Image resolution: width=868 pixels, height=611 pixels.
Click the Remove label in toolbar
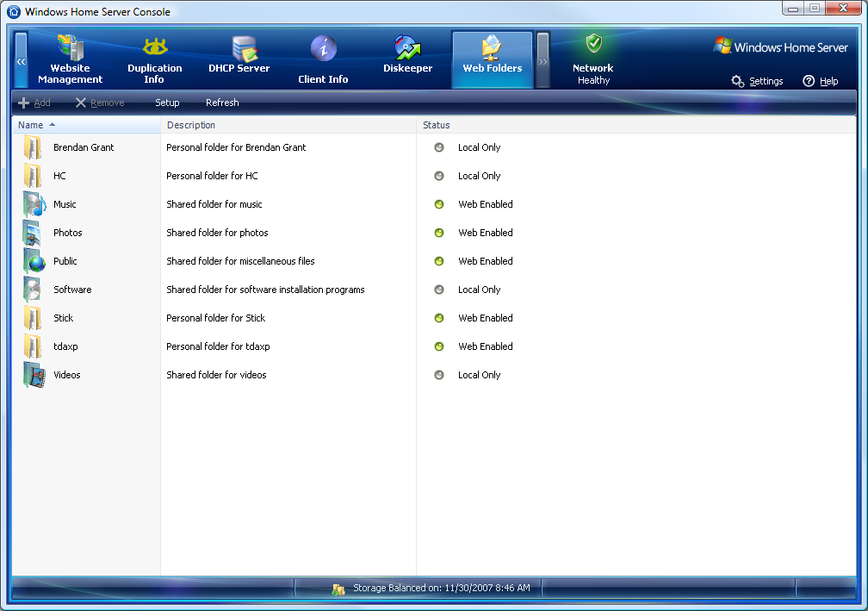[108, 103]
